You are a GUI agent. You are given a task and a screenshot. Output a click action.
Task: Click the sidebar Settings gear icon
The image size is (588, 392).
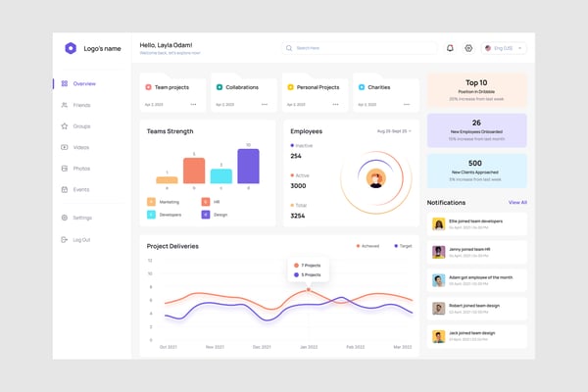click(65, 218)
